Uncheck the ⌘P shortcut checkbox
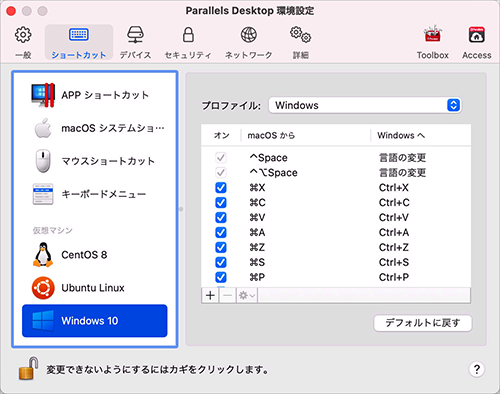 [221, 277]
